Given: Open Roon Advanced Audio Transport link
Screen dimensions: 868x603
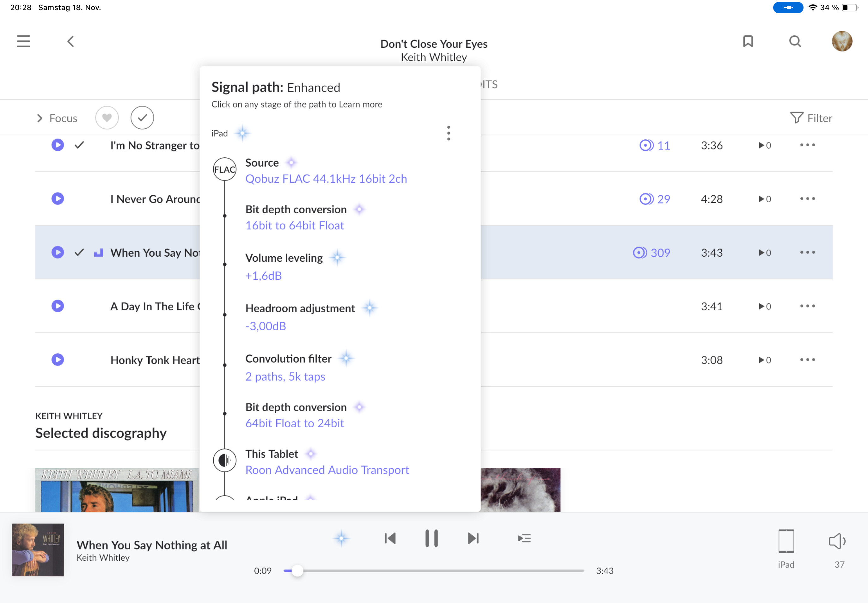Looking at the screenshot, I should click(x=327, y=470).
